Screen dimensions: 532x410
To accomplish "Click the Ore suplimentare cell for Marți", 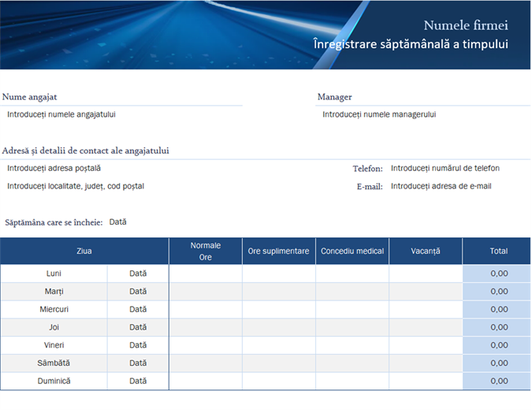I will 279,292.
